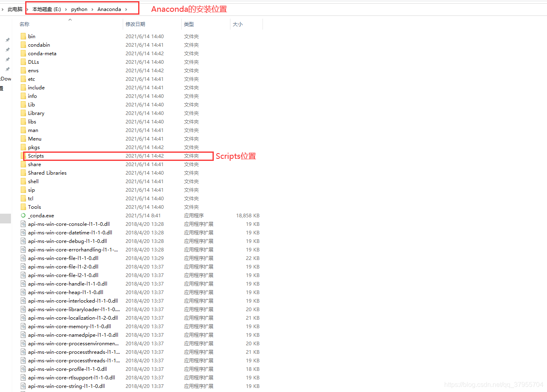Click the api-ms-win-core-debug dll file icon
This screenshot has width=547, height=392.
(23, 241)
